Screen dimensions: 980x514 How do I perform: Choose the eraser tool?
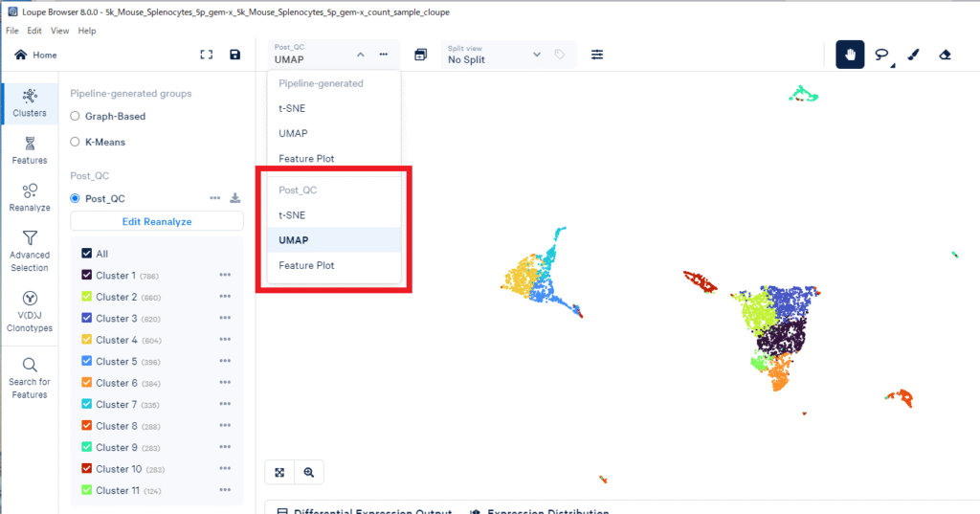pyautogui.click(x=945, y=55)
